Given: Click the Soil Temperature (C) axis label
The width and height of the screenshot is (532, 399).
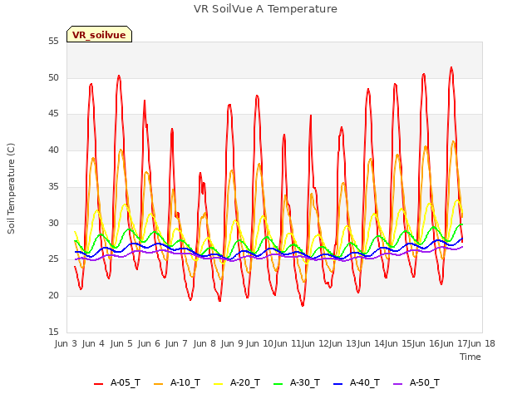Looking at the screenshot, I should 11,189.
